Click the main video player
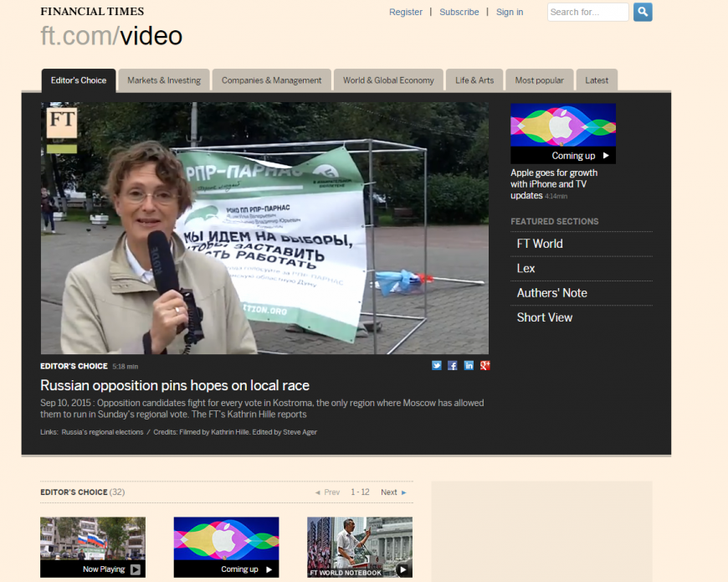 pyautogui.click(x=264, y=228)
